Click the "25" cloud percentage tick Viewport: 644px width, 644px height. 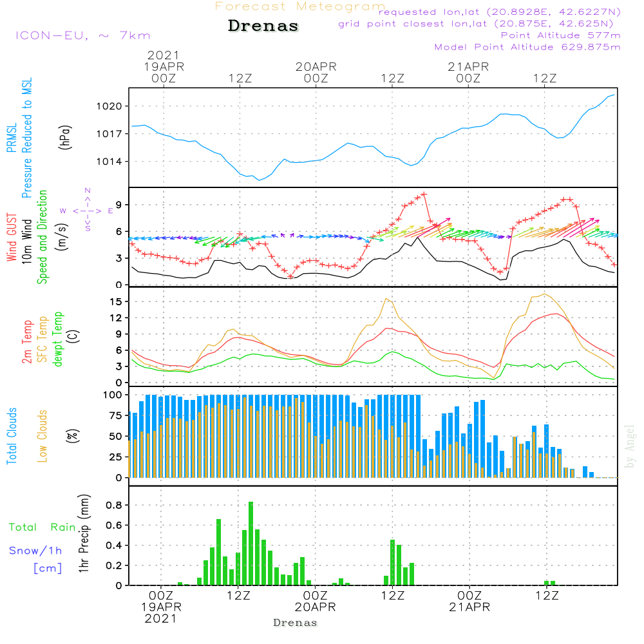tap(116, 457)
